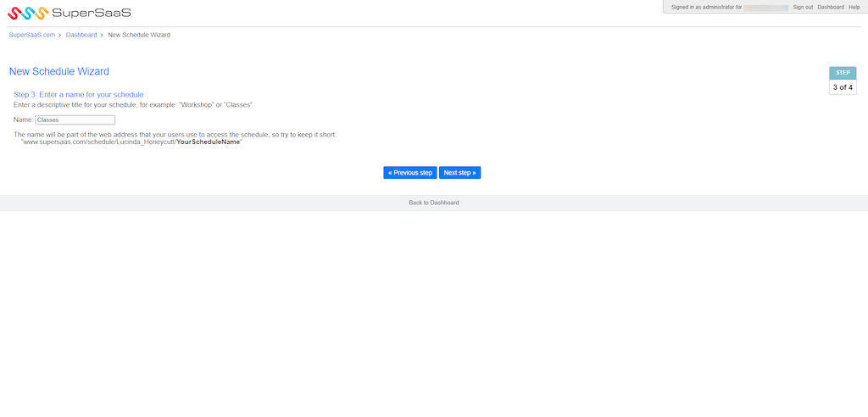Click the "Name:" field label

pyautogui.click(x=23, y=120)
